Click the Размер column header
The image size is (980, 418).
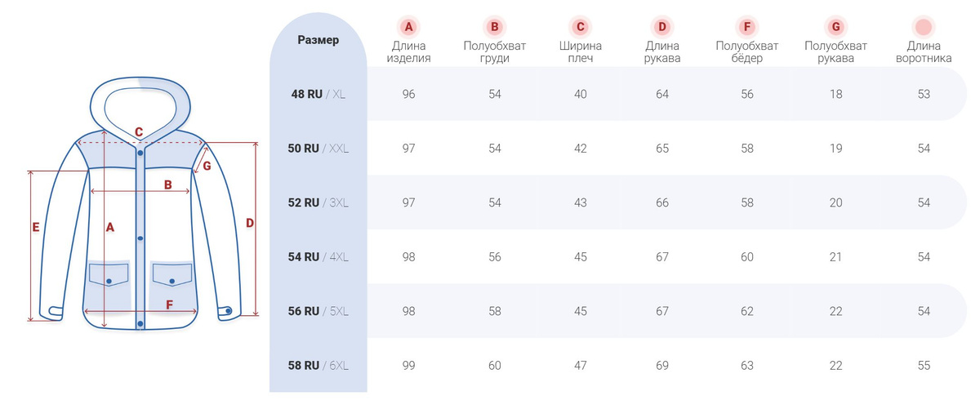(318, 39)
